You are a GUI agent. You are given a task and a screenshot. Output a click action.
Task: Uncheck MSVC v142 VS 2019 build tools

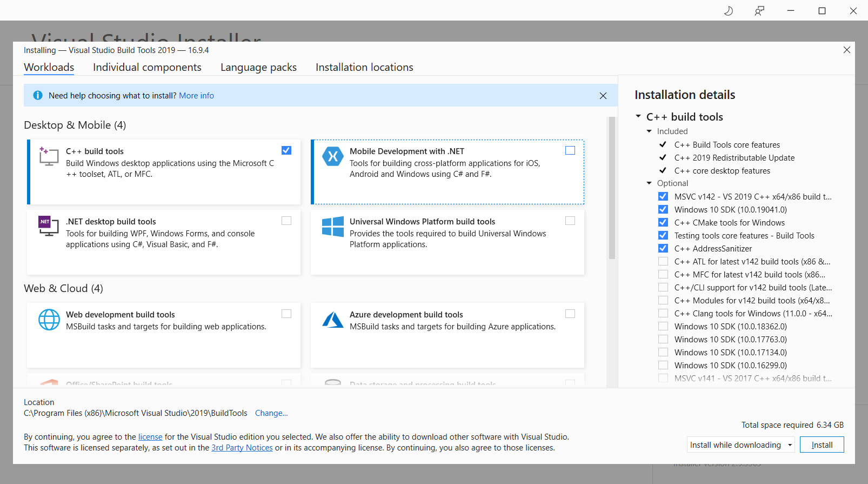pyautogui.click(x=663, y=196)
